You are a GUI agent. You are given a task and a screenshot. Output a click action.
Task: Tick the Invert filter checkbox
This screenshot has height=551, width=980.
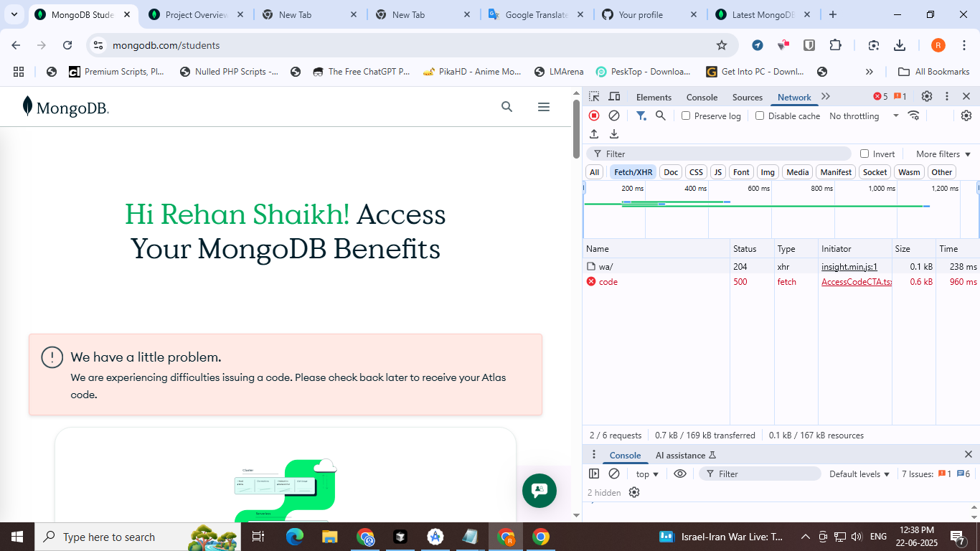click(x=864, y=154)
